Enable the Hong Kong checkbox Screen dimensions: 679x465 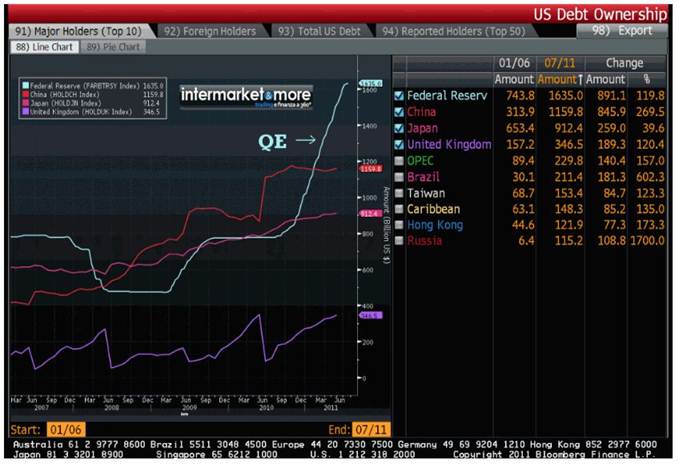point(399,225)
